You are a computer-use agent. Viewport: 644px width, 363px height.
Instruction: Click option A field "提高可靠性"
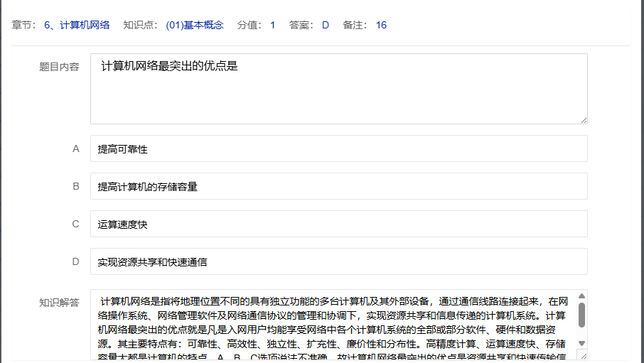[338, 149]
